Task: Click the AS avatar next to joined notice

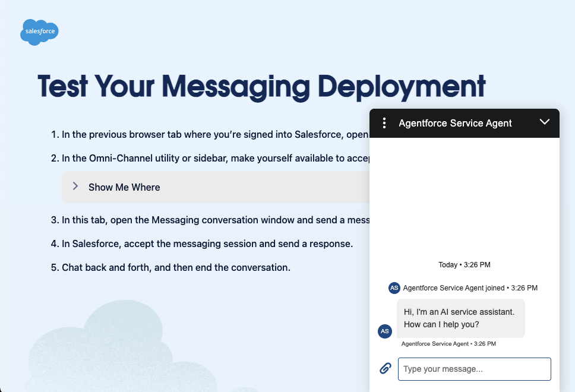Action: (394, 288)
